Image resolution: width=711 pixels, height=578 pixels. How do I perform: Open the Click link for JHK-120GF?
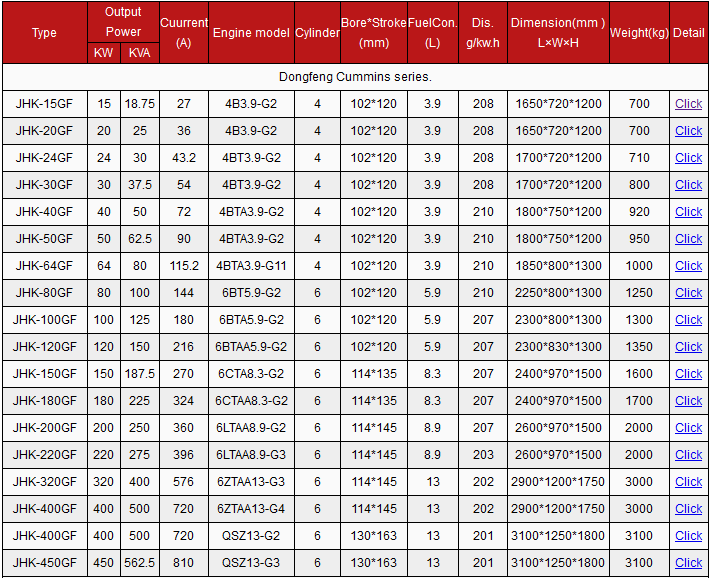click(688, 347)
